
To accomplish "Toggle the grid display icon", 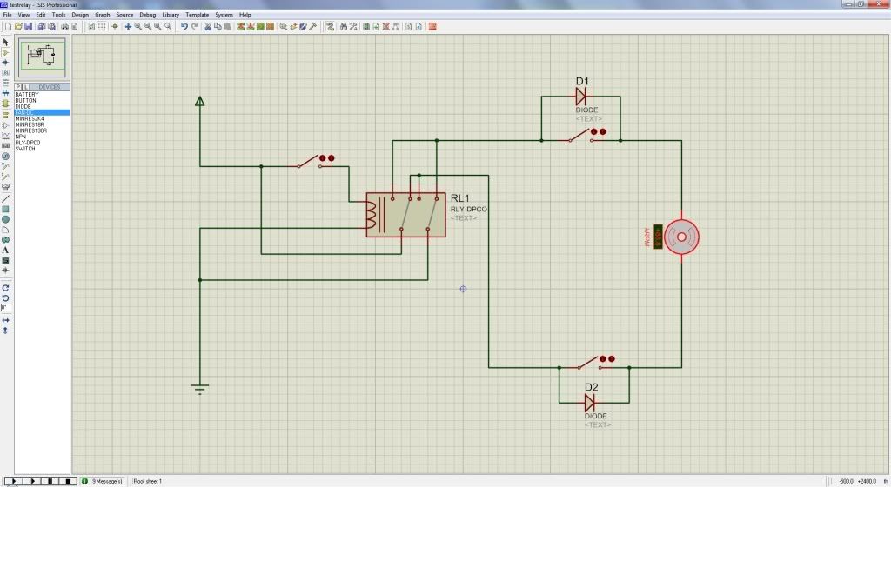I will 102,27.
